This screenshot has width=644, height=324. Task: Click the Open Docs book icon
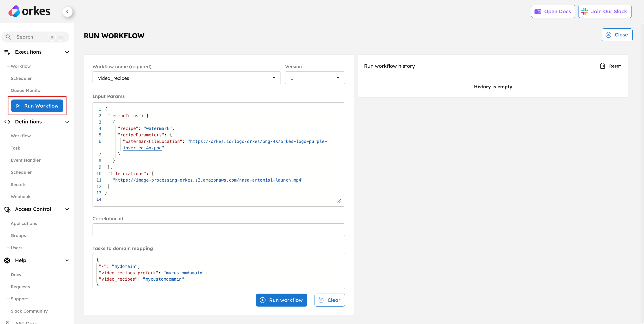pos(538,11)
